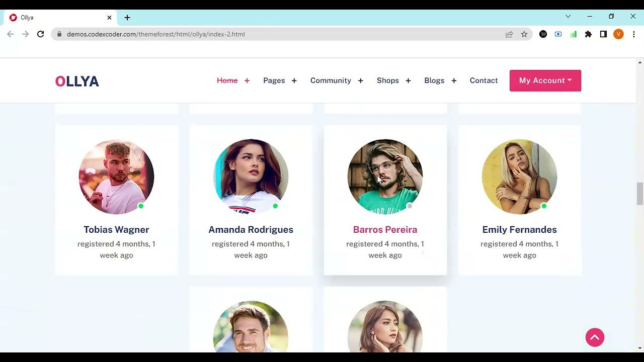Open the Home menu item

click(x=227, y=80)
